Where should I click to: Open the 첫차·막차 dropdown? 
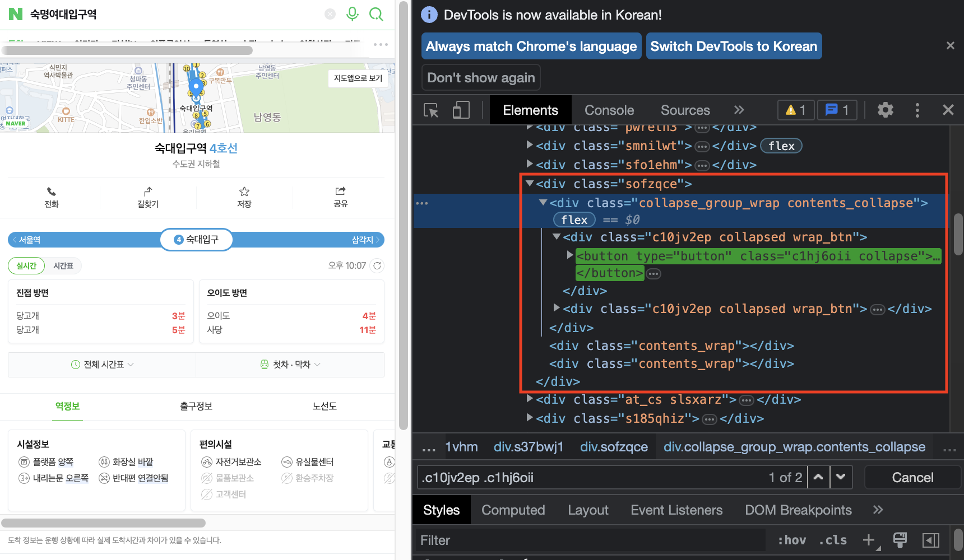[290, 365]
